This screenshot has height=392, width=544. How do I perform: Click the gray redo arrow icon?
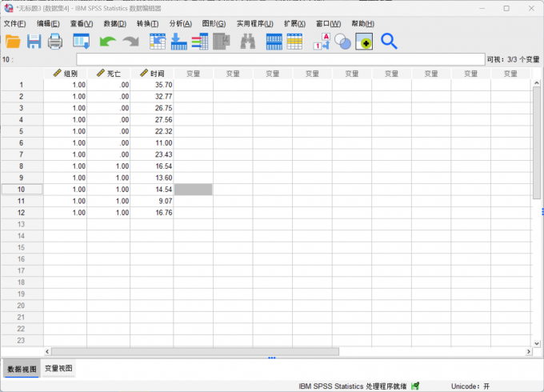tap(130, 42)
